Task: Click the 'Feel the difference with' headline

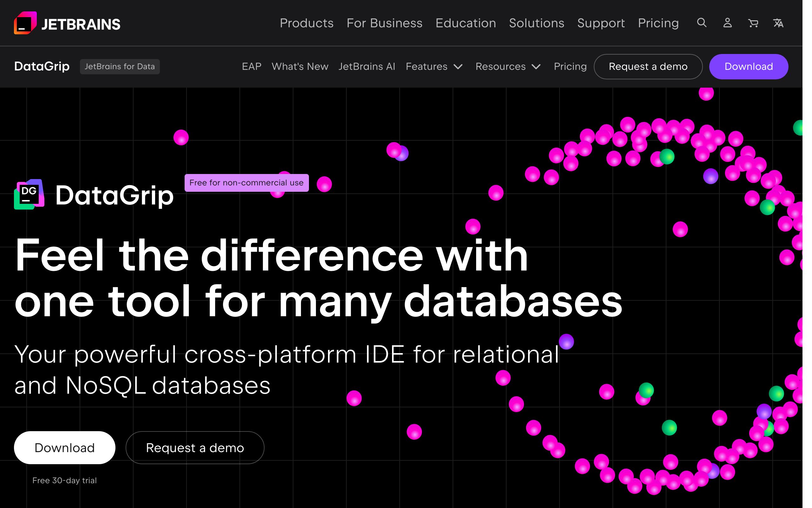Action: [x=272, y=255]
